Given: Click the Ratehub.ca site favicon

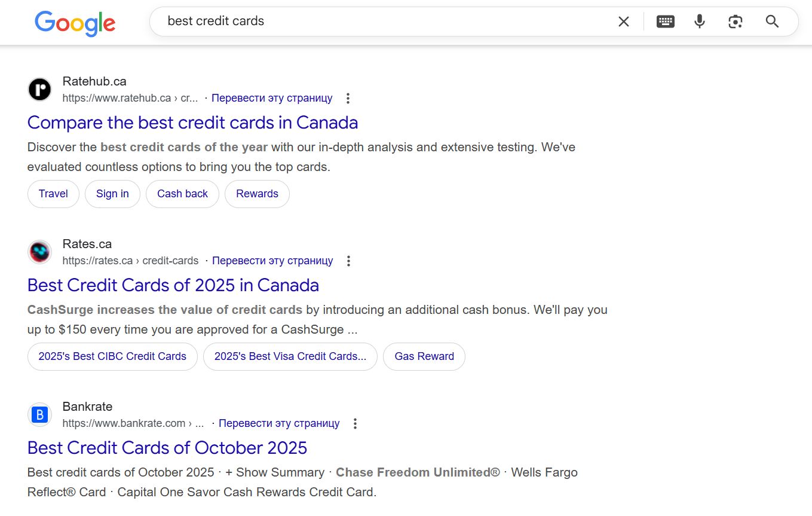Looking at the screenshot, I should (39, 90).
